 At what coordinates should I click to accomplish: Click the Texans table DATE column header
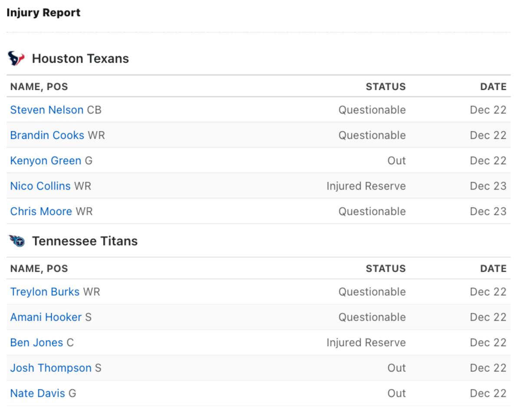click(x=493, y=87)
